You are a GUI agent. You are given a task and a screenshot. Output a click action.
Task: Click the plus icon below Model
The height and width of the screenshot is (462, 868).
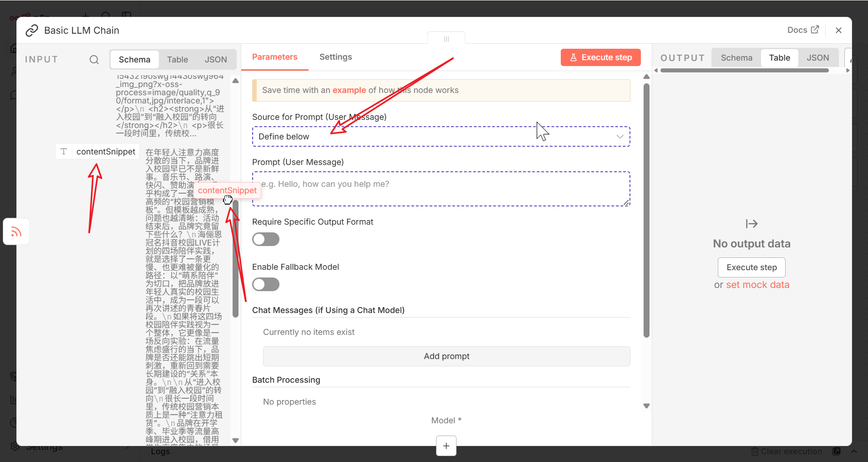[446, 446]
